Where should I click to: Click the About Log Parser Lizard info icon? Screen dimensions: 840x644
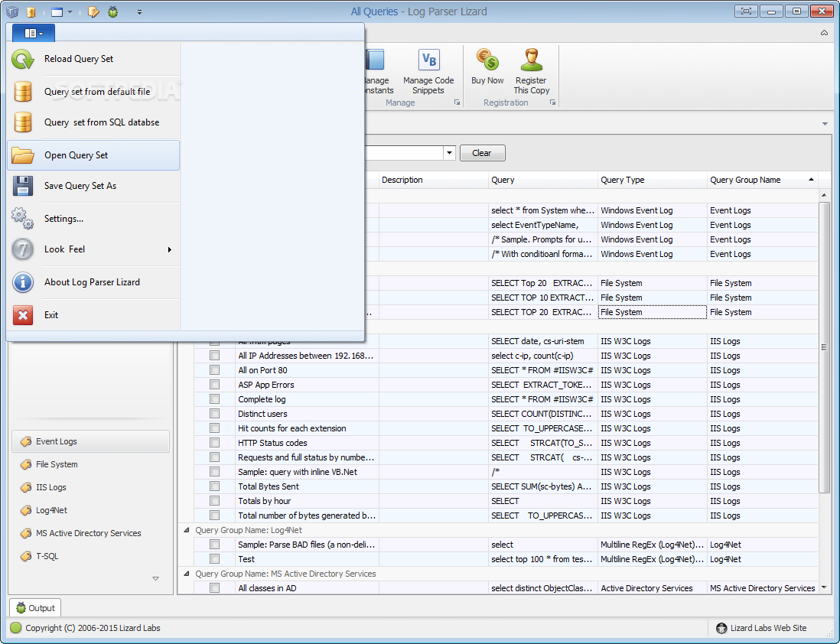point(22,282)
